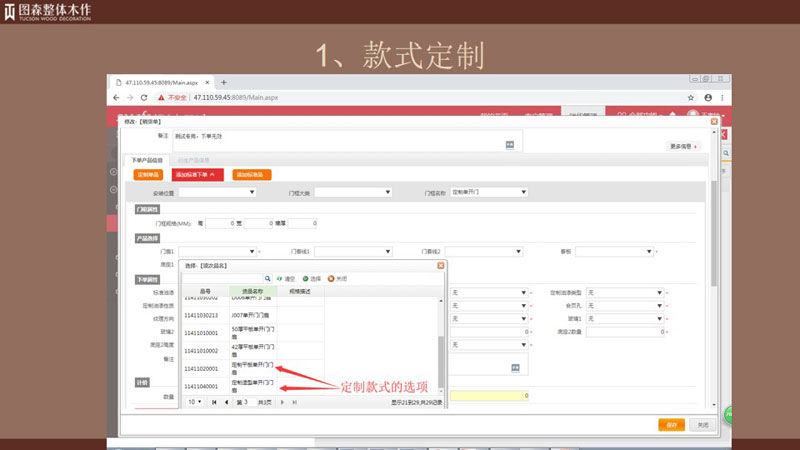This screenshot has height=450, width=800.
Task: Select the Main.aspx browser tab
Action: pyautogui.click(x=160, y=82)
